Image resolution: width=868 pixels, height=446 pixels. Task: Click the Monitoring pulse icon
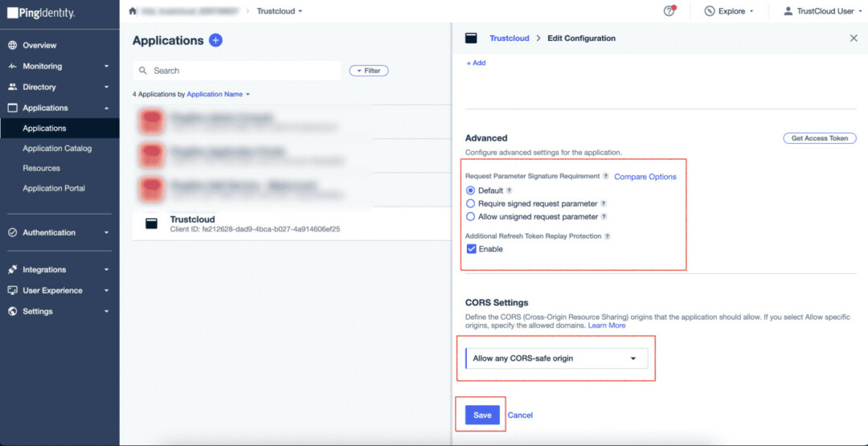[12, 67]
